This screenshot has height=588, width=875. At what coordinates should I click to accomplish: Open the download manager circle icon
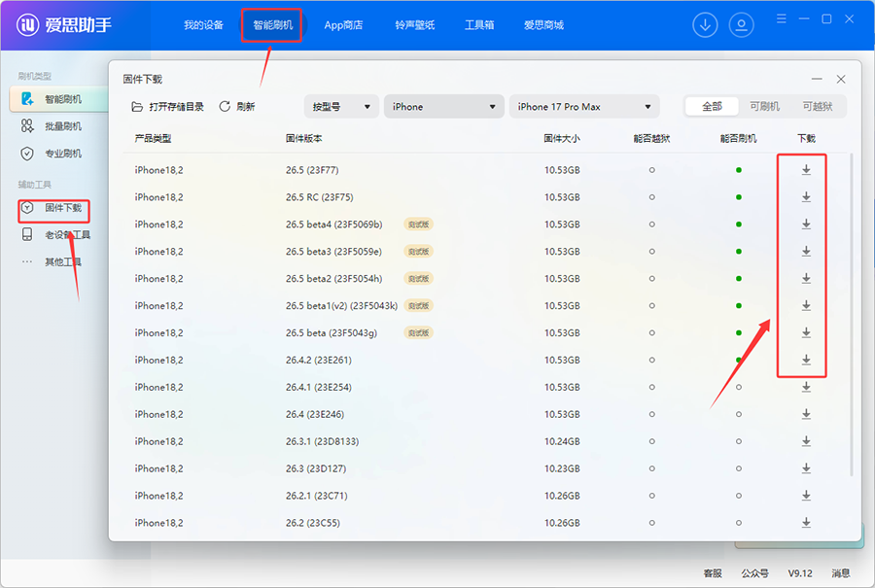click(x=705, y=25)
